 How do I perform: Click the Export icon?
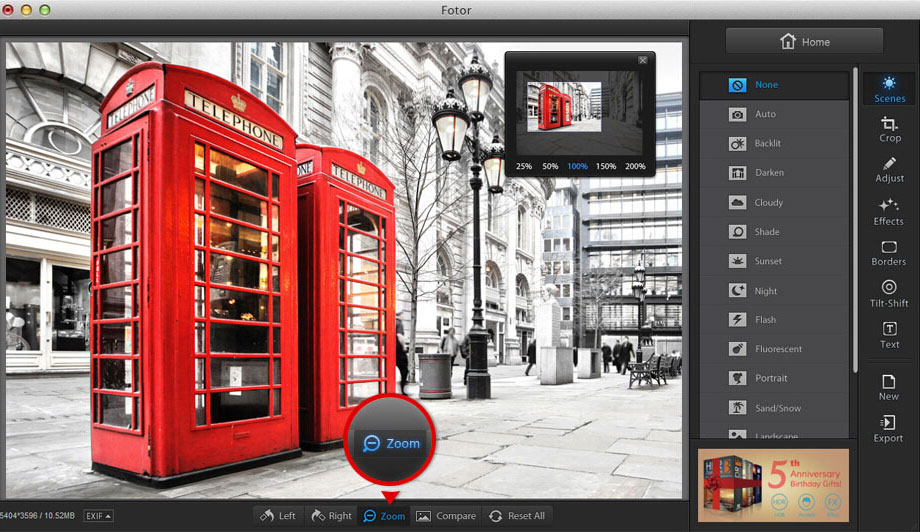[x=888, y=429]
